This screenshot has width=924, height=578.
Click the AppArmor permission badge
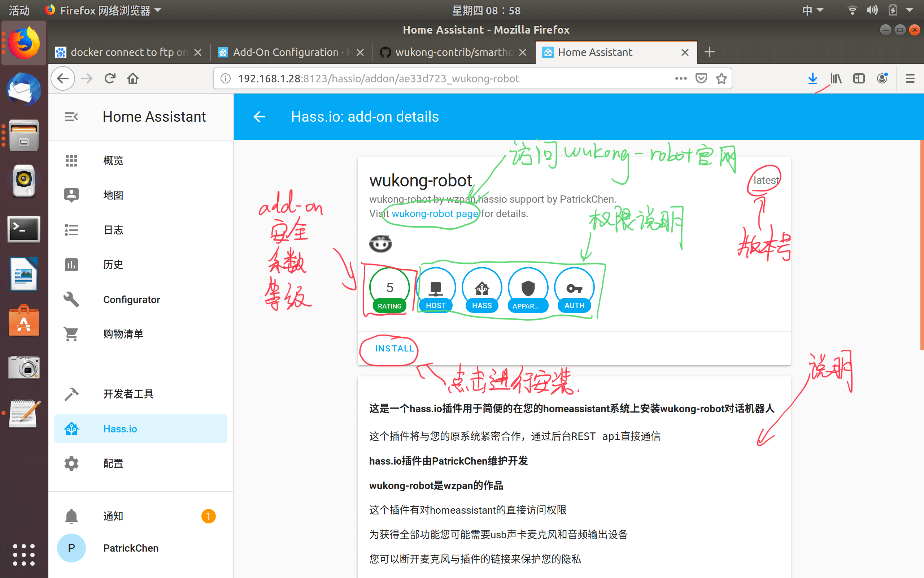(528, 290)
